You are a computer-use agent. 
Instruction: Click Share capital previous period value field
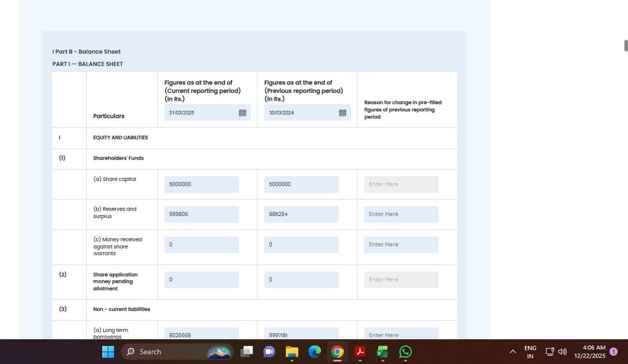(301, 185)
